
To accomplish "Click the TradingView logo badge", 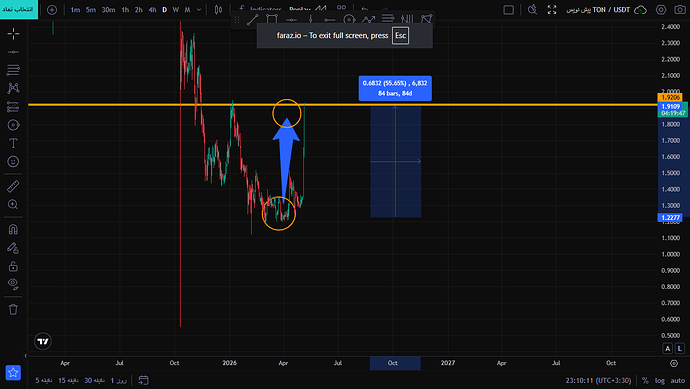I will pos(43,341).
